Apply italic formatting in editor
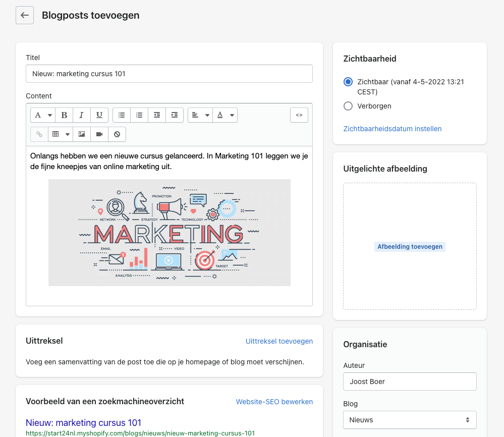Image resolution: width=504 pixels, height=437 pixels. point(81,115)
